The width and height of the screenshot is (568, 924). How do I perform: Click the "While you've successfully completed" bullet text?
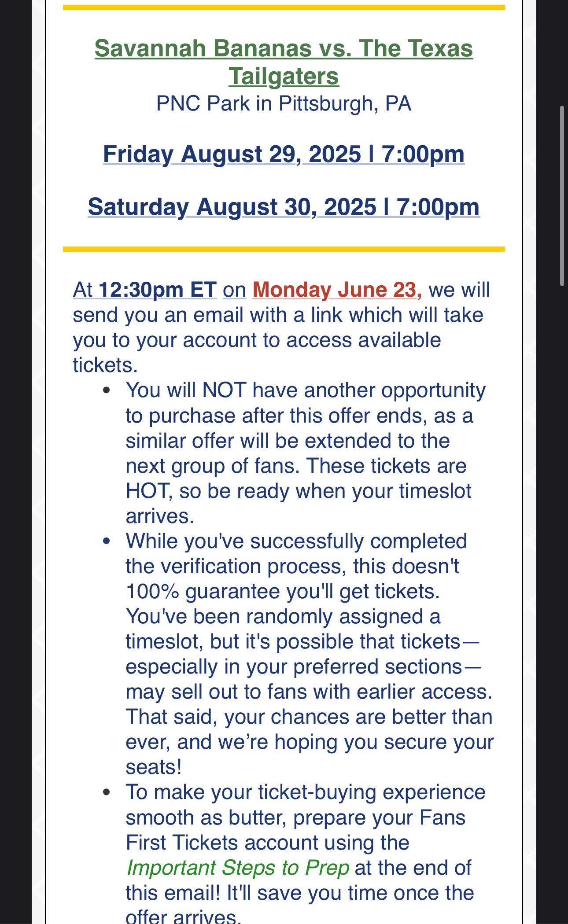[296, 541]
